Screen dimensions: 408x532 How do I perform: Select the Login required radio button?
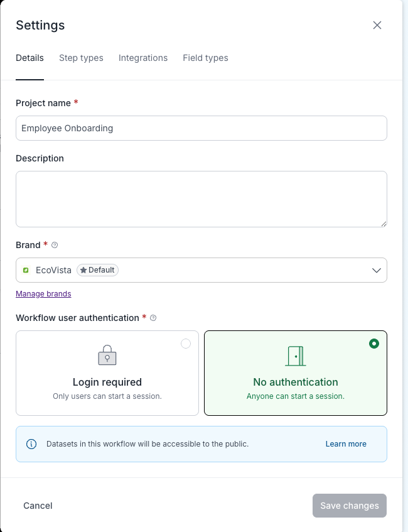tap(186, 344)
